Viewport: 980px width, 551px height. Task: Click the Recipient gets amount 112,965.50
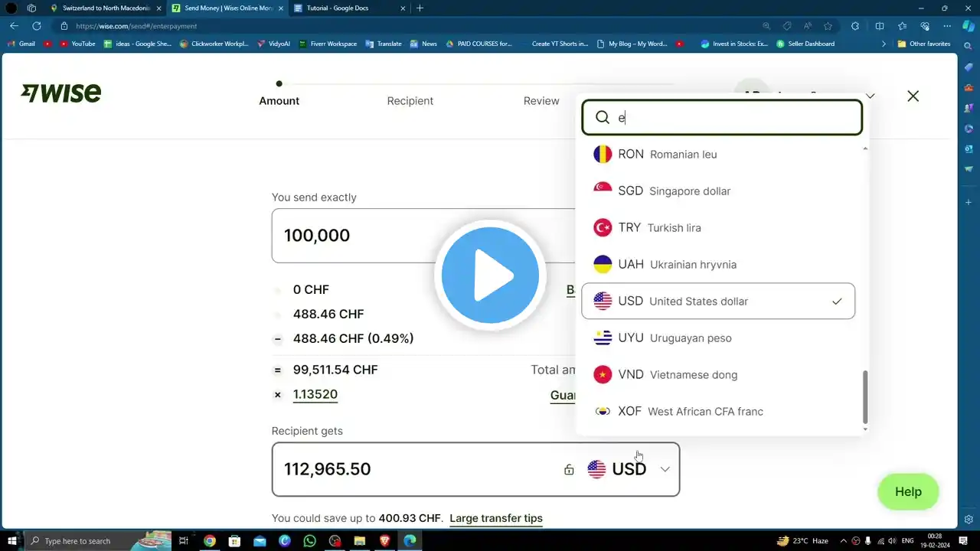327,469
